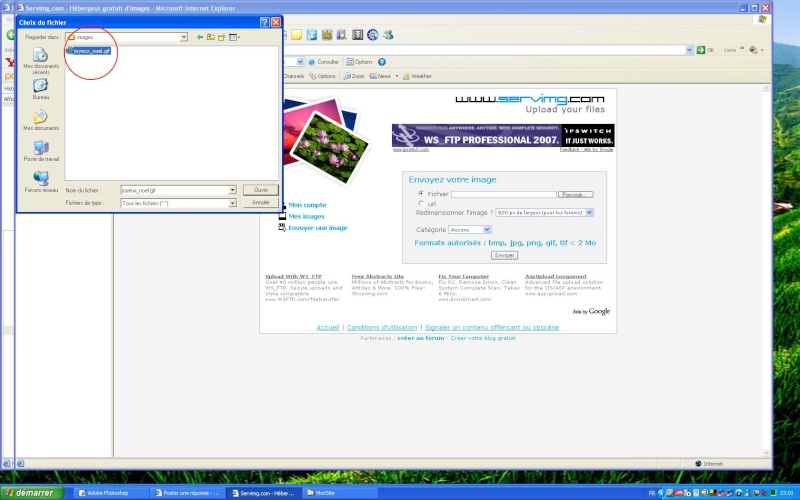Switch to Poster une réponse taskbar window
The image size is (800, 500).
pyautogui.click(x=187, y=493)
